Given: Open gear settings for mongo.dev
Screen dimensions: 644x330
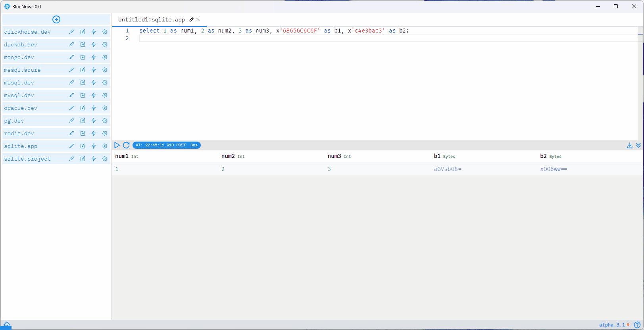Looking at the screenshot, I should pyautogui.click(x=105, y=57).
